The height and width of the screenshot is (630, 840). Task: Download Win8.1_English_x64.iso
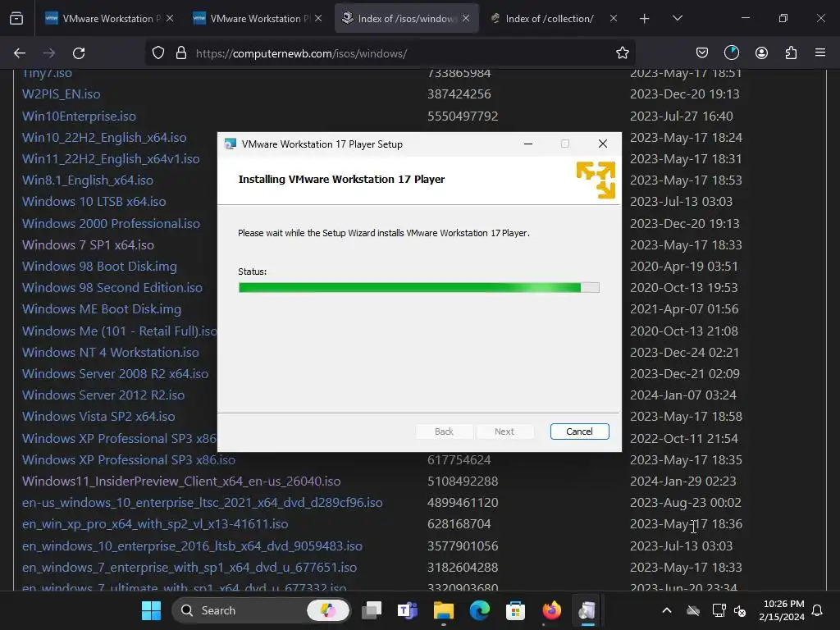87,180
